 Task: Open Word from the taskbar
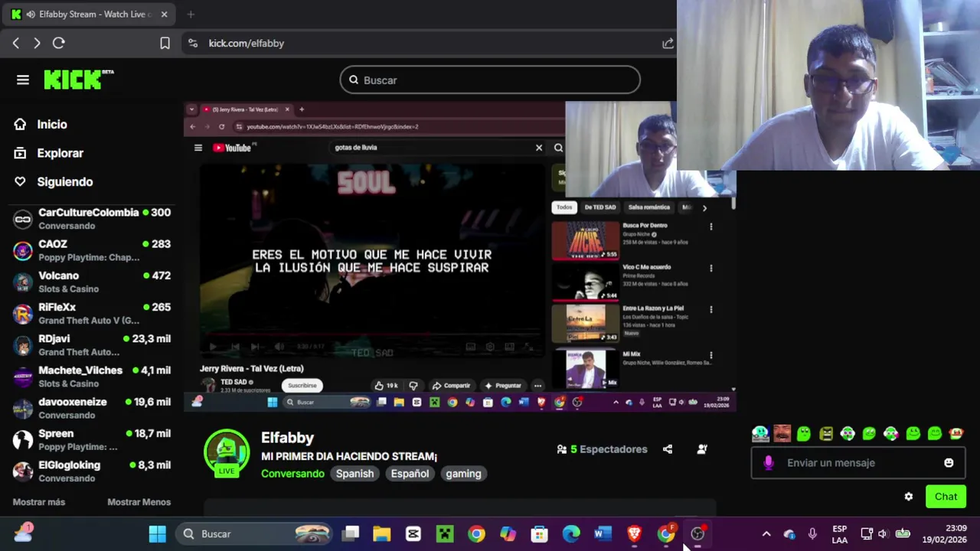point(603,533)
